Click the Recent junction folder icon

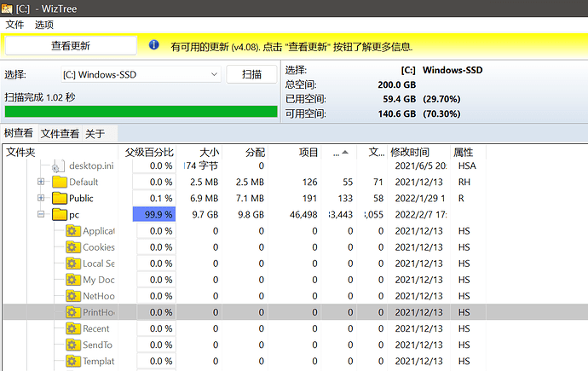(x=73, y=328)
